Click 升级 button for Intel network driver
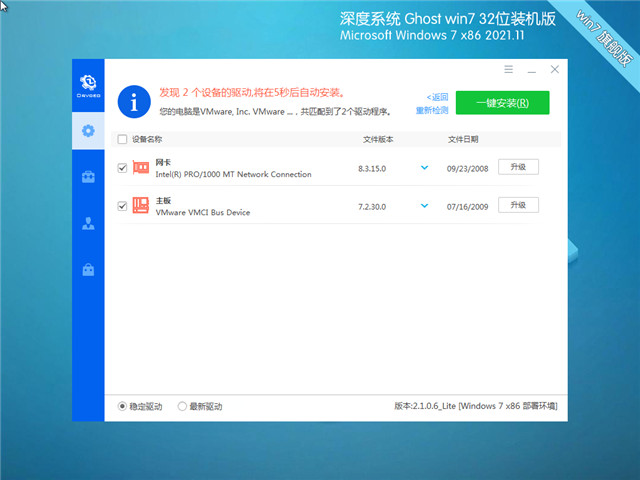Image resolution: width=640 pixels, height=480 pixels. [518, 167]
